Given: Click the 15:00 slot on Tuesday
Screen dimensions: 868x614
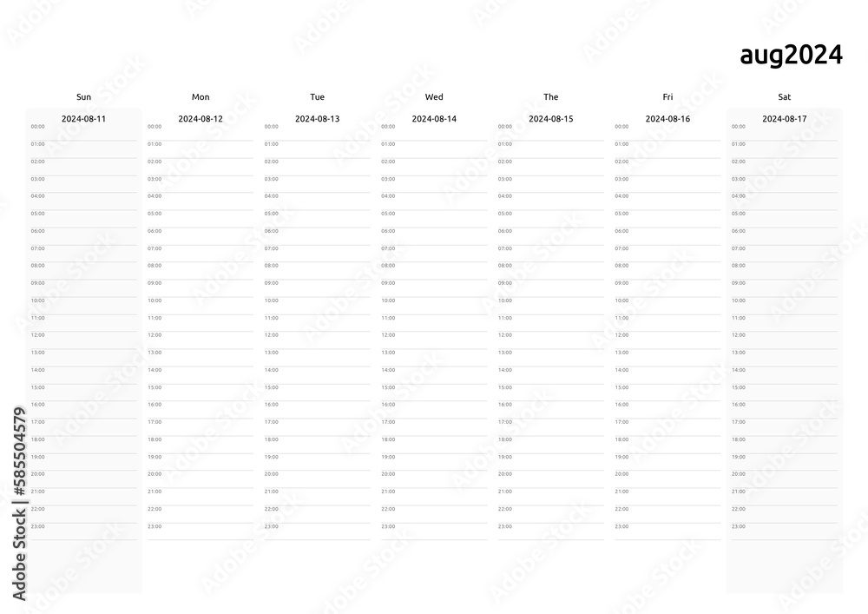Looking at the screenshot, I should point(317,393).
